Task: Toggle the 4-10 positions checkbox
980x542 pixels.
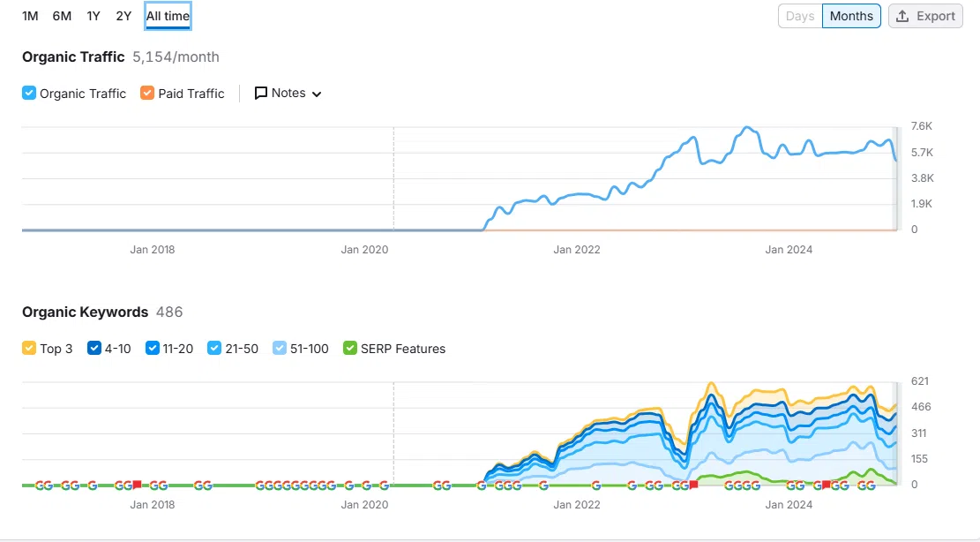Action: [x=94, y=349]
